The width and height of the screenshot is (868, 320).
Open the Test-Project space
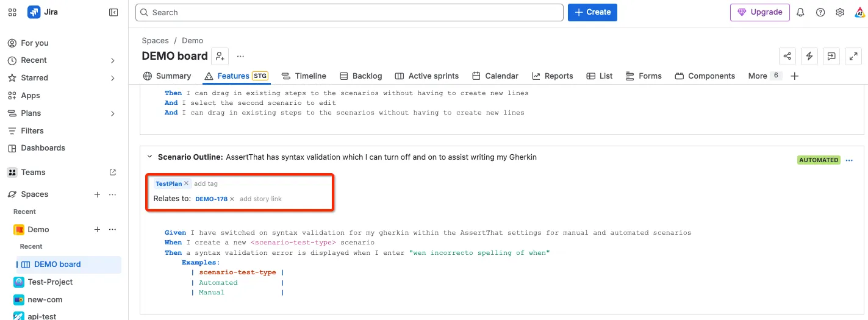tap(50, 282)
